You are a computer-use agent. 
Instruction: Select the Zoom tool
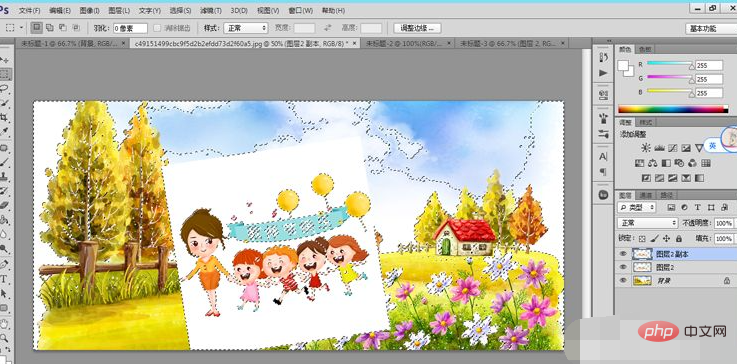click(5, 338)
